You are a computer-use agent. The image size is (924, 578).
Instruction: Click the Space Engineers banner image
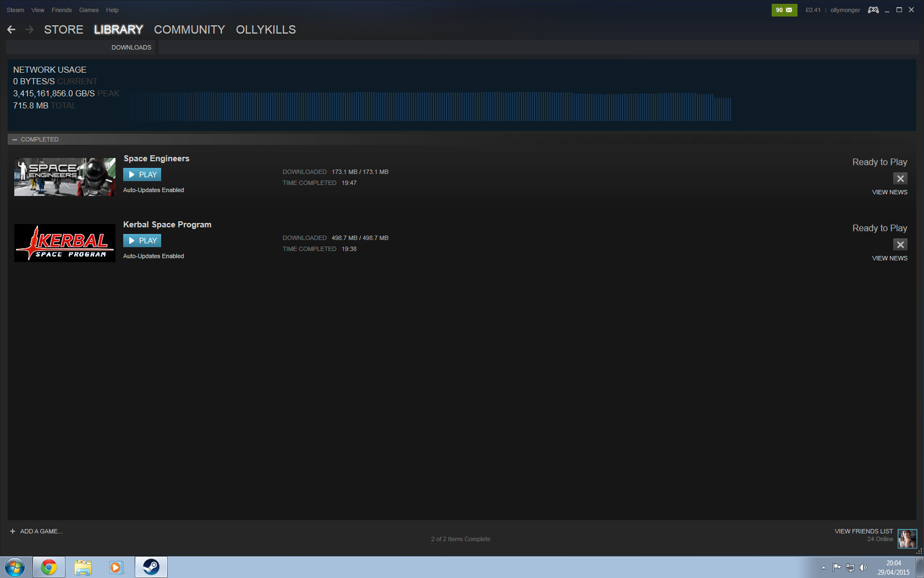point(65,177)
